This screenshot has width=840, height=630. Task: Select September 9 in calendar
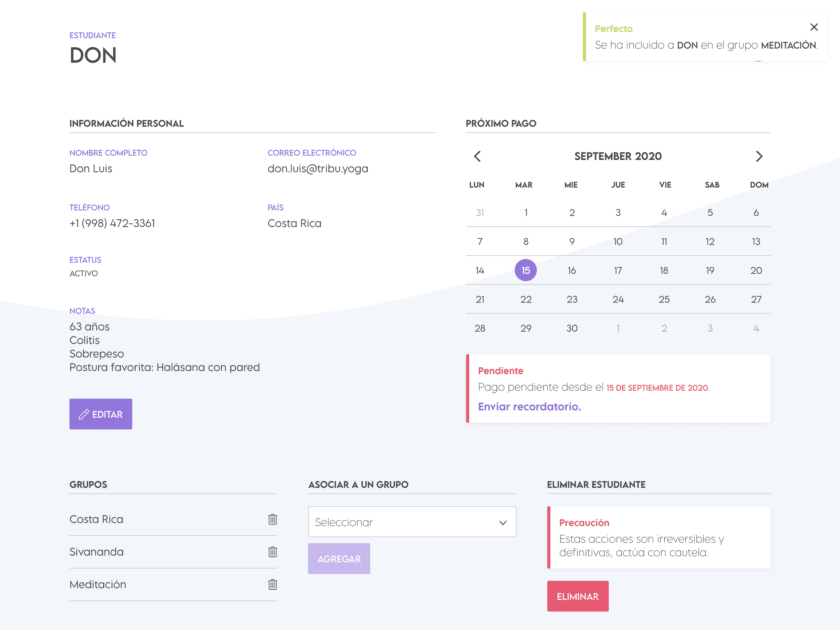point(572,242)
